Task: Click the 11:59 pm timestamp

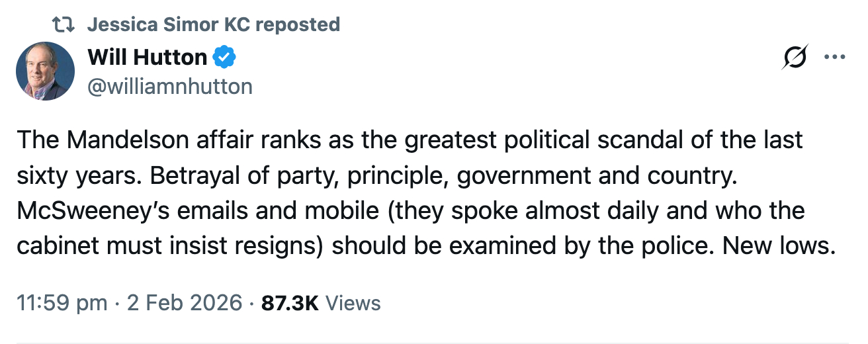Action: (62, 303)
